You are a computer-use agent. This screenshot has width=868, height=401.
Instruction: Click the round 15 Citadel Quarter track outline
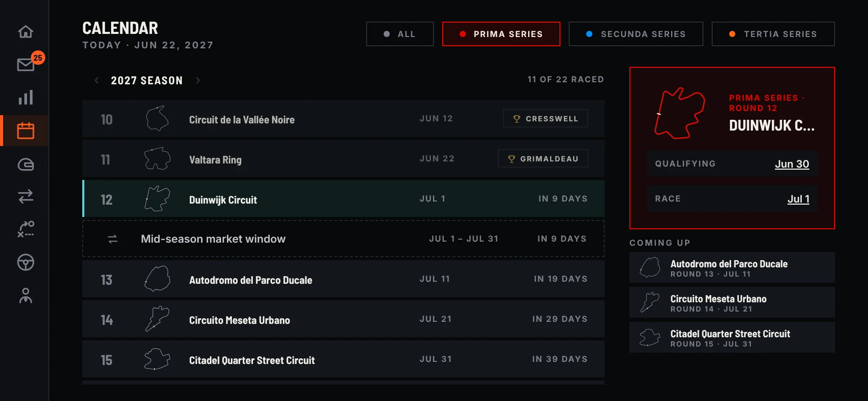click(x=157, y=359)
